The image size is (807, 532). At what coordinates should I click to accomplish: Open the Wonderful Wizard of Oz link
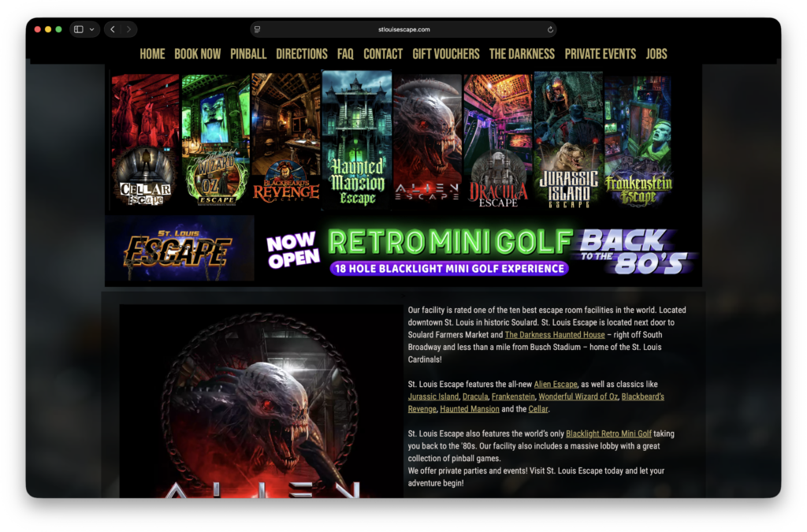(578, 396)
